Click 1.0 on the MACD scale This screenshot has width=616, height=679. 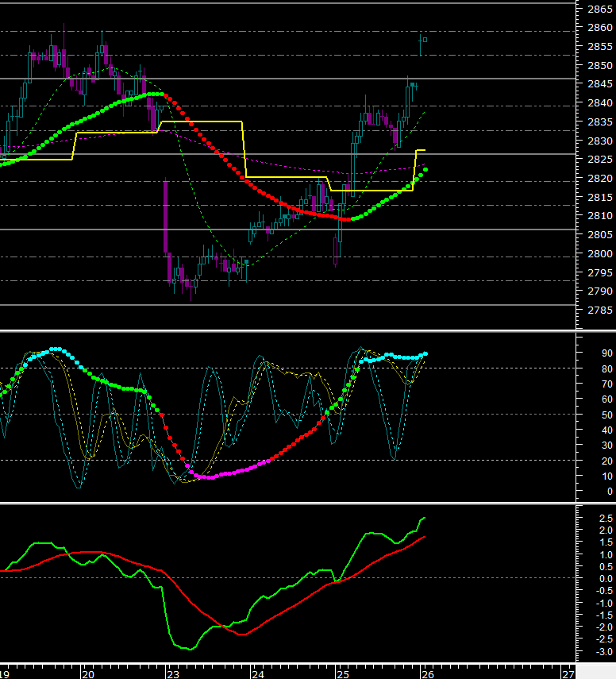pos(606,555)
